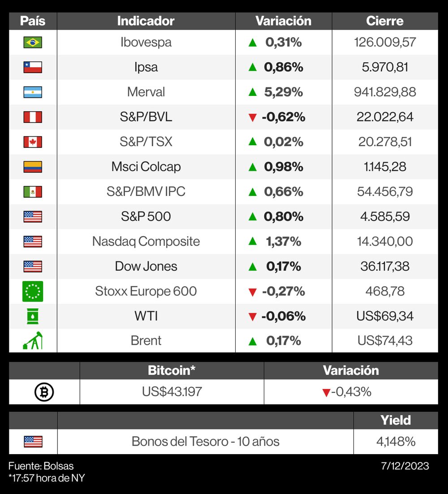Click the Dow Jones indicator name
The width and height of the screenshot is (448, 494).
tap(146, 266)
